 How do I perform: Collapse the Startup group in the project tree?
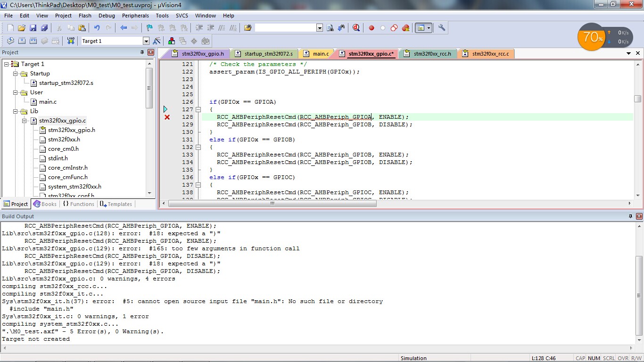(15, 74)
